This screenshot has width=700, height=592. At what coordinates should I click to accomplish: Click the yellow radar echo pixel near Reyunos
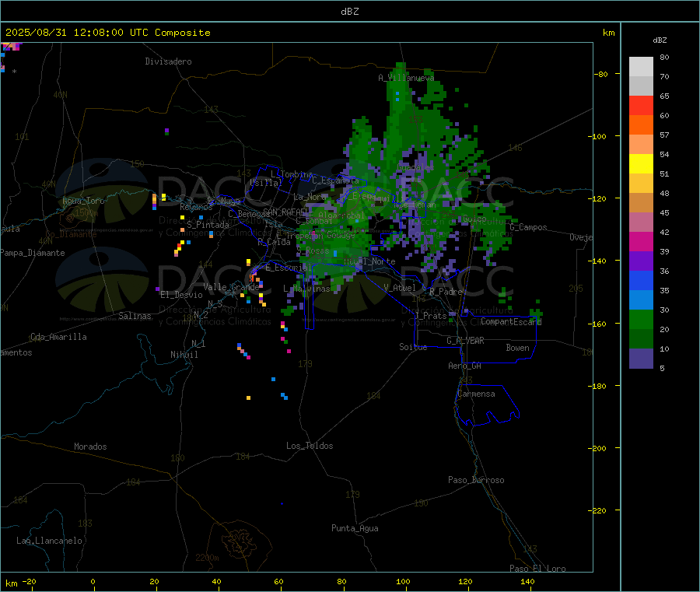pyautogui.click(x=182, y=217)
